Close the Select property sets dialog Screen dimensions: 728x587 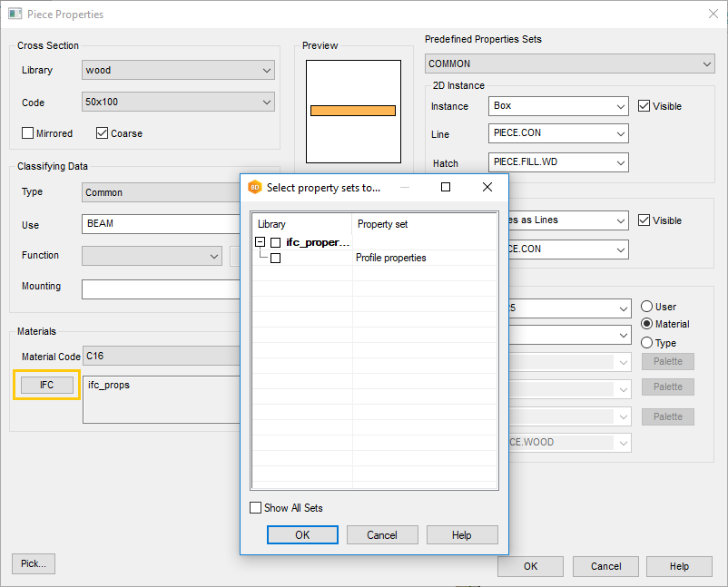pos(487,188)
